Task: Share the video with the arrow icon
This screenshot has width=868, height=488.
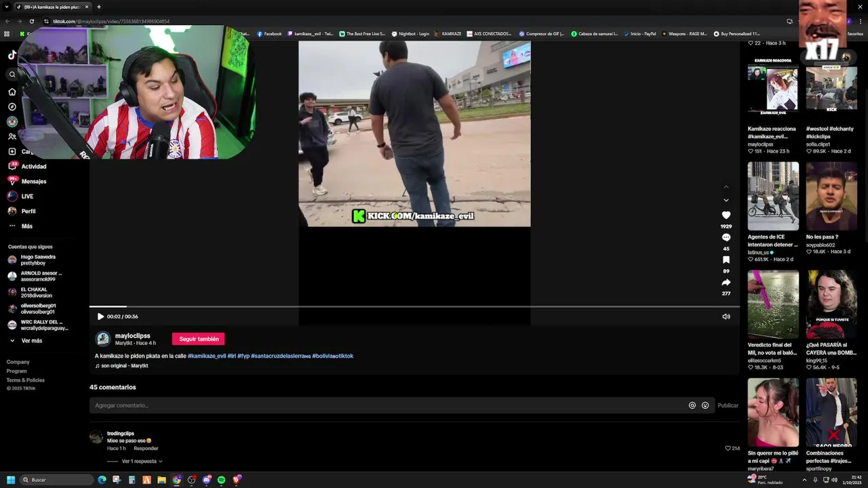Action: click(x=726, y=282)
